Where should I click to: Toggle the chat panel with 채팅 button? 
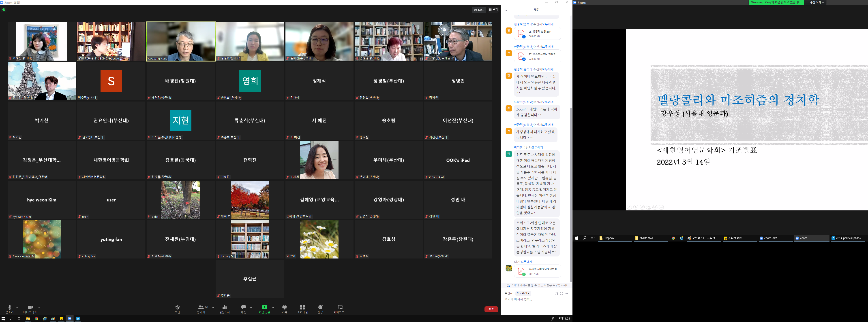[x=243, y=307]
